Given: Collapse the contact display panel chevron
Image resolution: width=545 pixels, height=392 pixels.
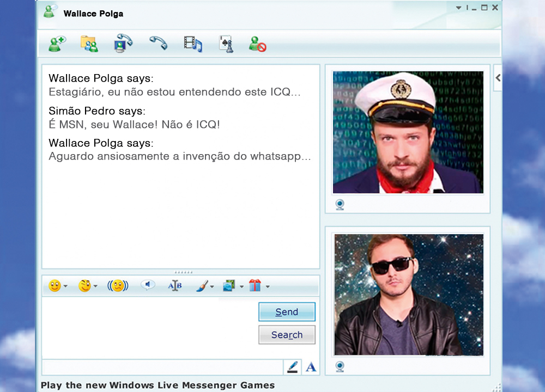Looking at the screenshot, I should point(497,78).
